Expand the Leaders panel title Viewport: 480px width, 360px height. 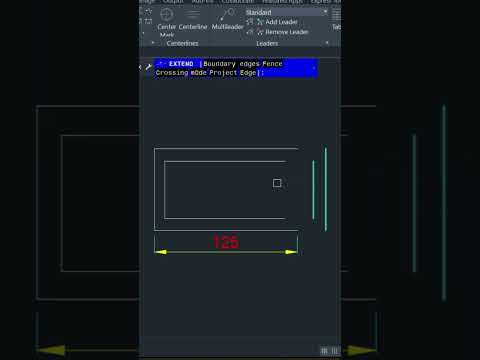267,43
